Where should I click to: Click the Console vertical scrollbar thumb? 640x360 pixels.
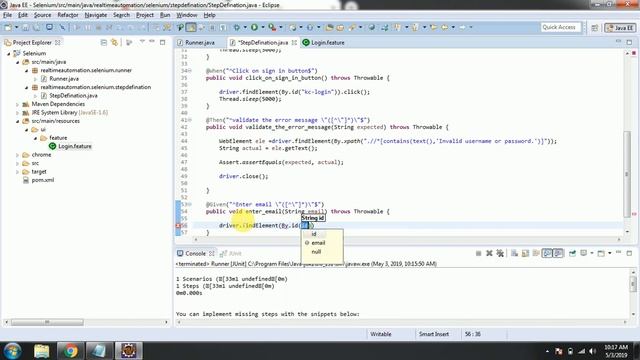pyautogui.click(x=633, y=284)
